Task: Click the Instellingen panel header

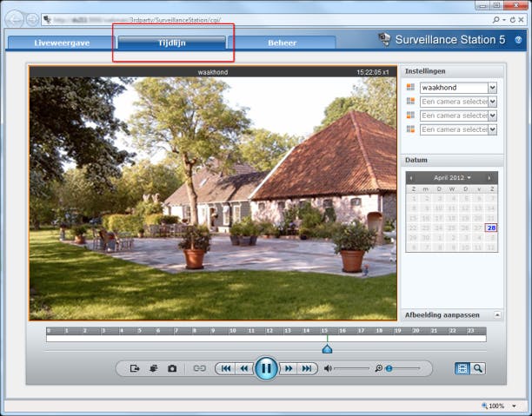Action: coord(452,71)
